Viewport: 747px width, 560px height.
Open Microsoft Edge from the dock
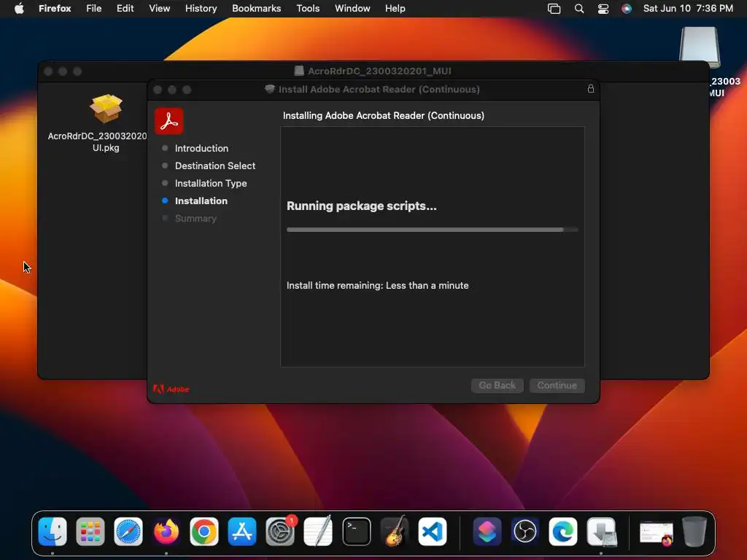pyautogui.click(x=562, y=532)
